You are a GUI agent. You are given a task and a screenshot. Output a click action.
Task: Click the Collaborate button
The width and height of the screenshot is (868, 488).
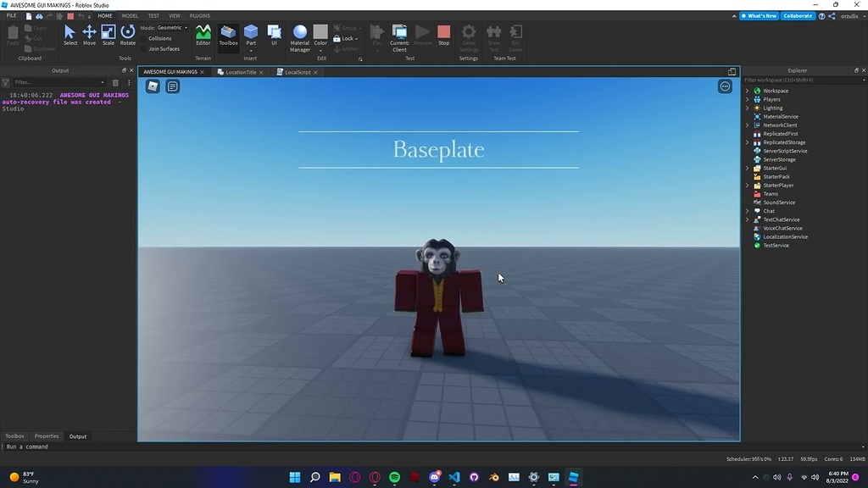click(798, 15)
